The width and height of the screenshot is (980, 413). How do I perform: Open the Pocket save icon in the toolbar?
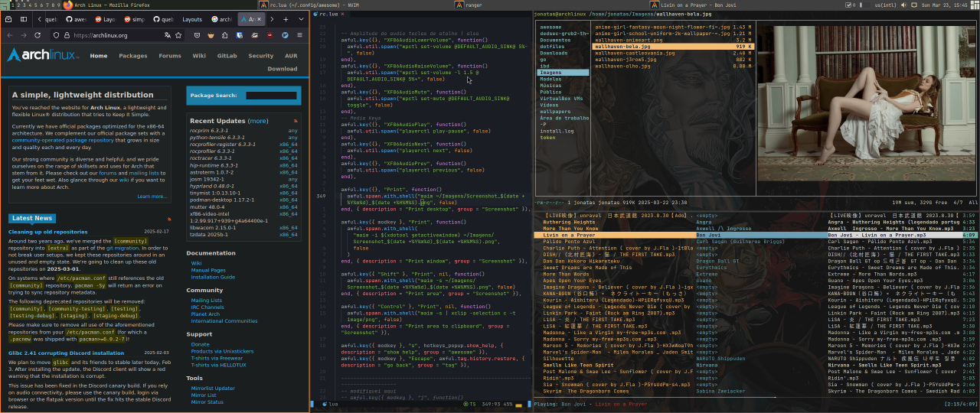197,35
